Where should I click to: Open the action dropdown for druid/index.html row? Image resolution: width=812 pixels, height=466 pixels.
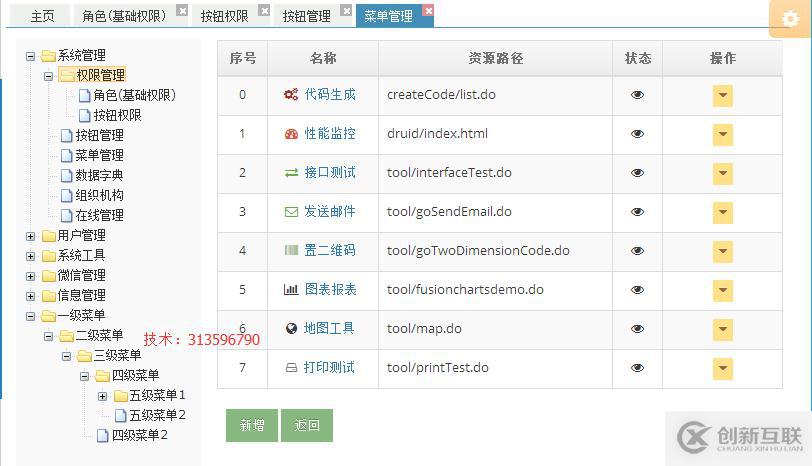722,135
